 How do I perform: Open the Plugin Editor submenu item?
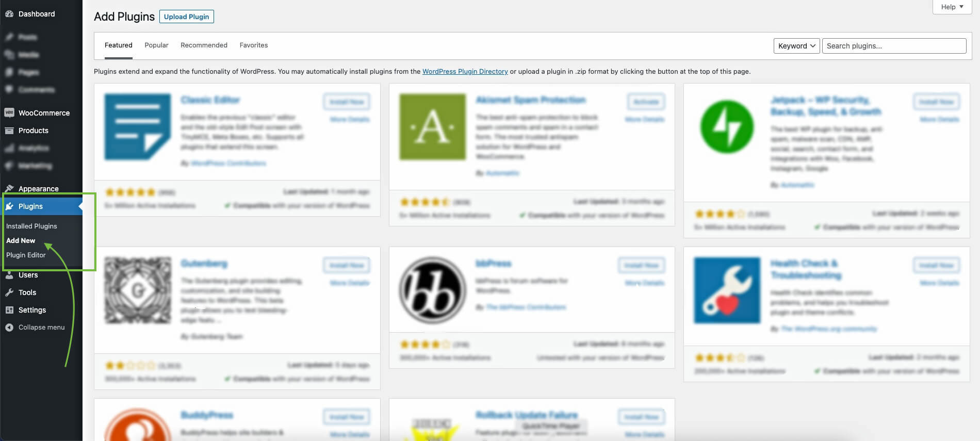click(26, 255)
